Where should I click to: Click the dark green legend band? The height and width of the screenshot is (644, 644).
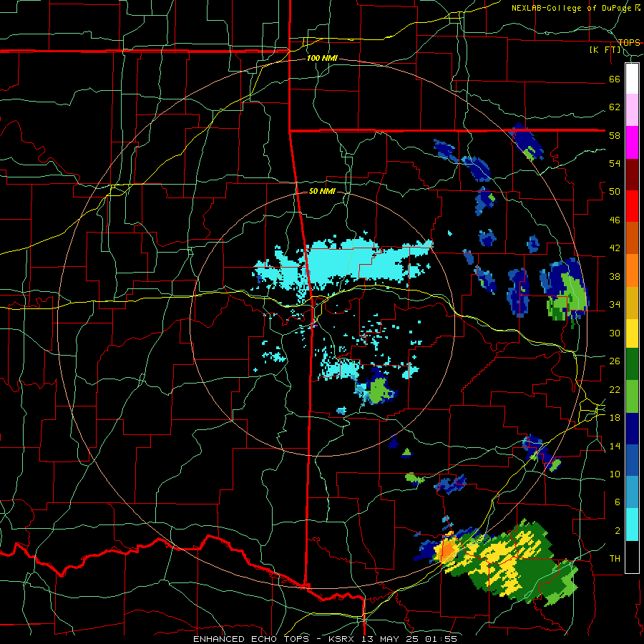tap(632, 364)
